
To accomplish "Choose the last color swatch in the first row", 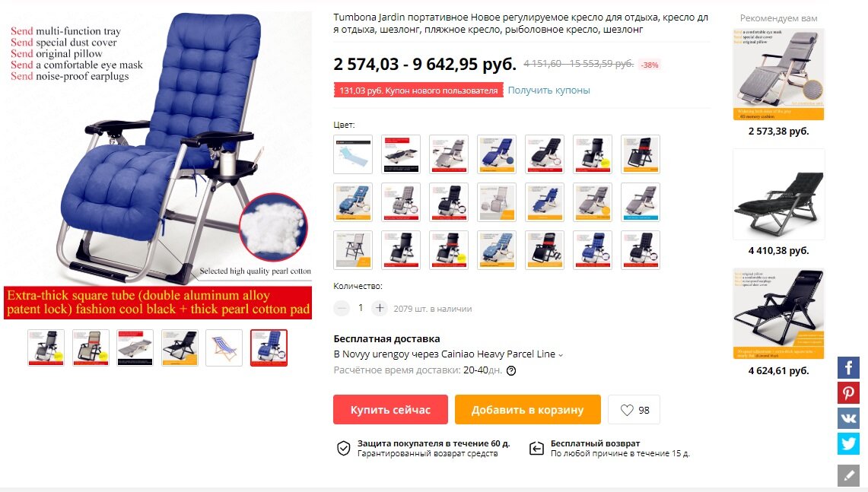I will click(641, 154).
